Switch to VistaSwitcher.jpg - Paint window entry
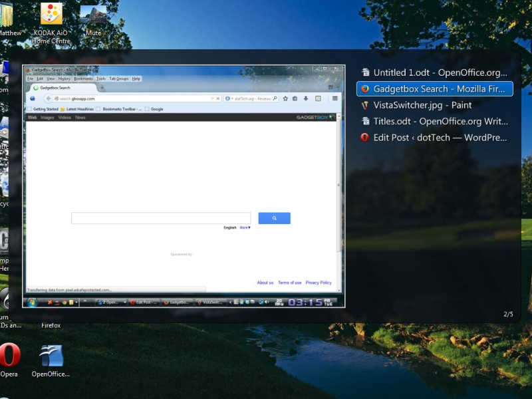The image size is (532, 399). 435,105
